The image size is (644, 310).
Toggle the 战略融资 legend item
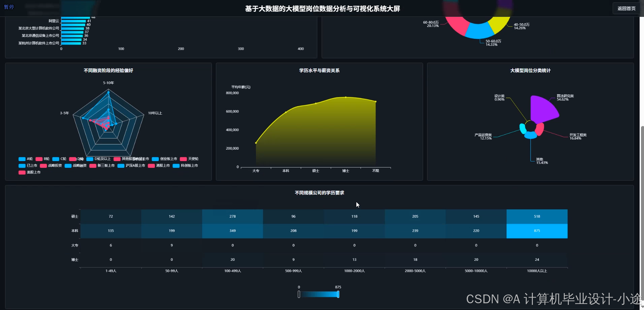point(75,165)
